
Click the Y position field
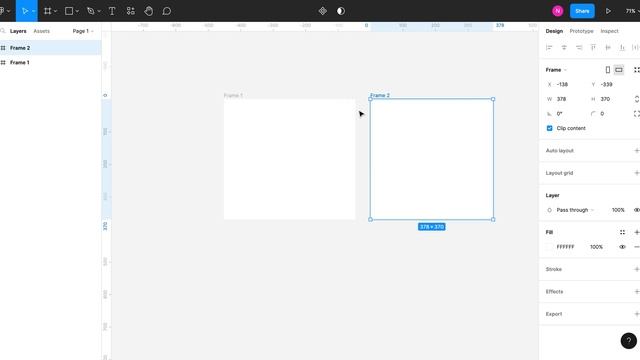point(609,84)
